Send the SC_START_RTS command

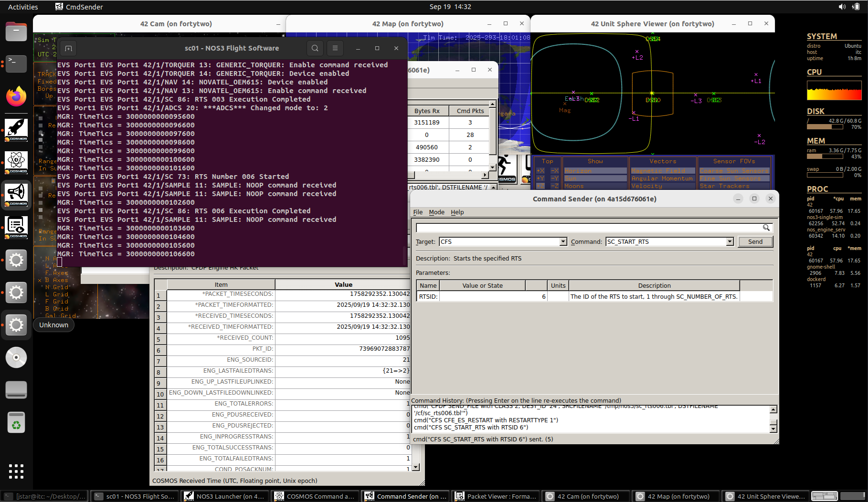pyautogui.click(x=755, y=242)
